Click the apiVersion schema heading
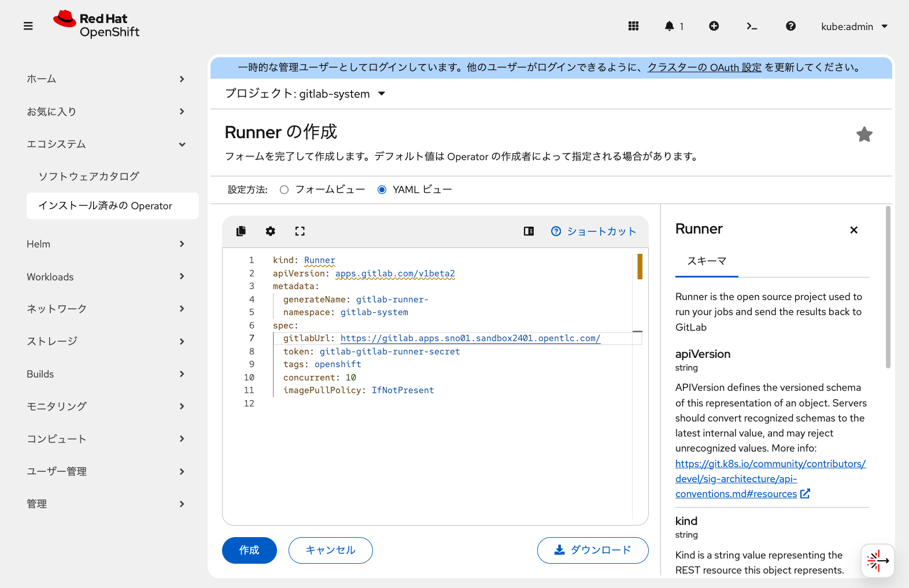909x588 pixels. click(703, 354)
